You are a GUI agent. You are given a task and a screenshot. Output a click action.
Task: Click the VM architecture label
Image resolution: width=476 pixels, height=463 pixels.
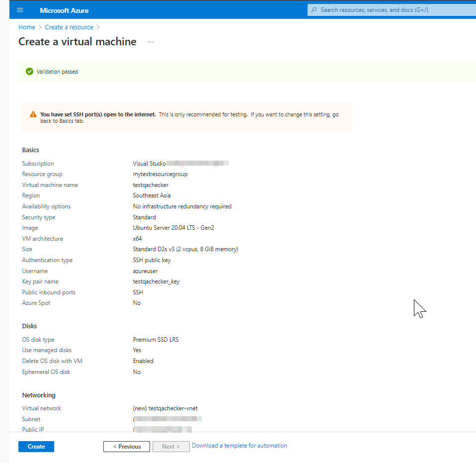43,239
